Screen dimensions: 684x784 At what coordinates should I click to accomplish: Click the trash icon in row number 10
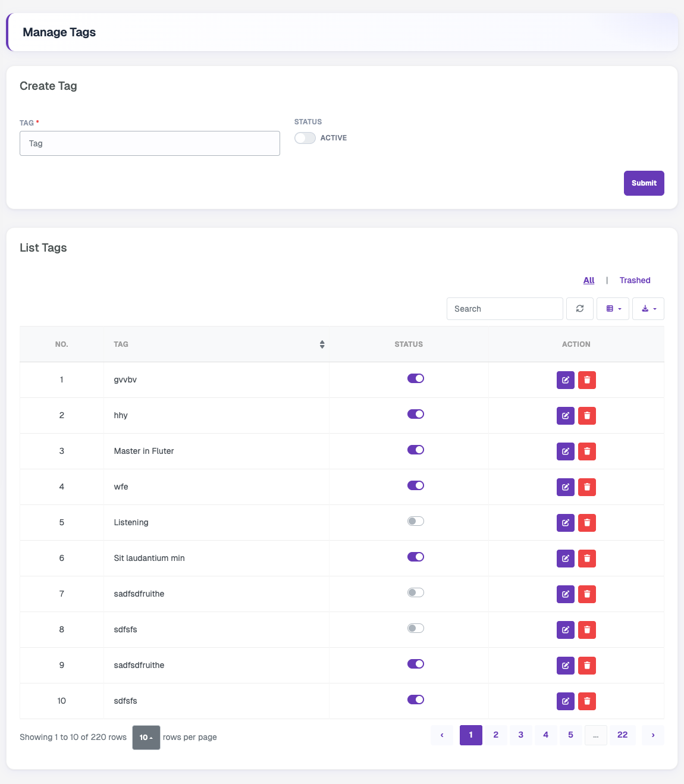point(587,701)
